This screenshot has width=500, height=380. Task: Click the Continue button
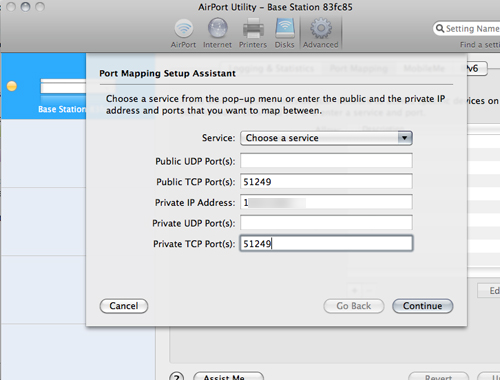tap(422, 306)
